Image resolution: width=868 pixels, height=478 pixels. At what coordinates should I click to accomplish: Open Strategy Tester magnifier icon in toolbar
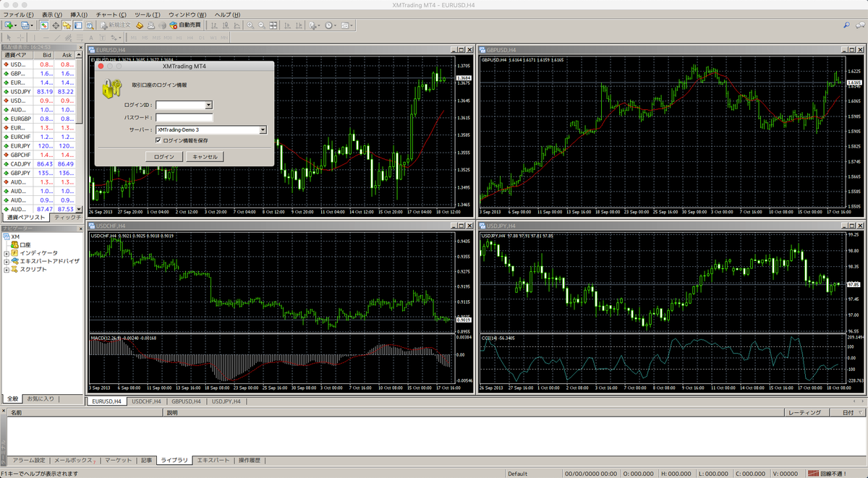[89, 25]
